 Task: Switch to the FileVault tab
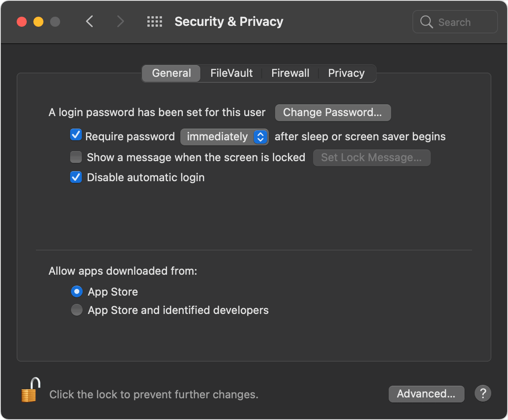click(231, 73)
